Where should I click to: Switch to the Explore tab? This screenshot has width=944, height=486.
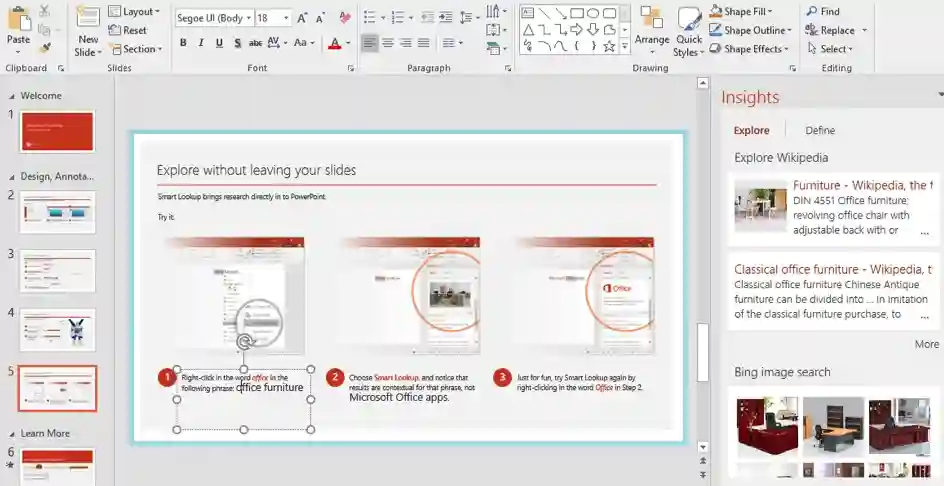[x=751, y=130]
